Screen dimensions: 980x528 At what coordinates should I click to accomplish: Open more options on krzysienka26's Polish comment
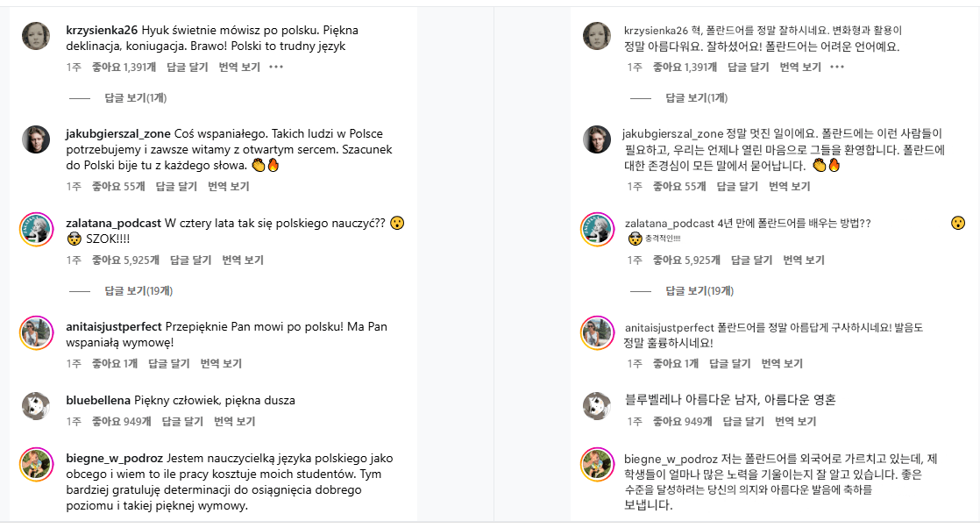276,67
